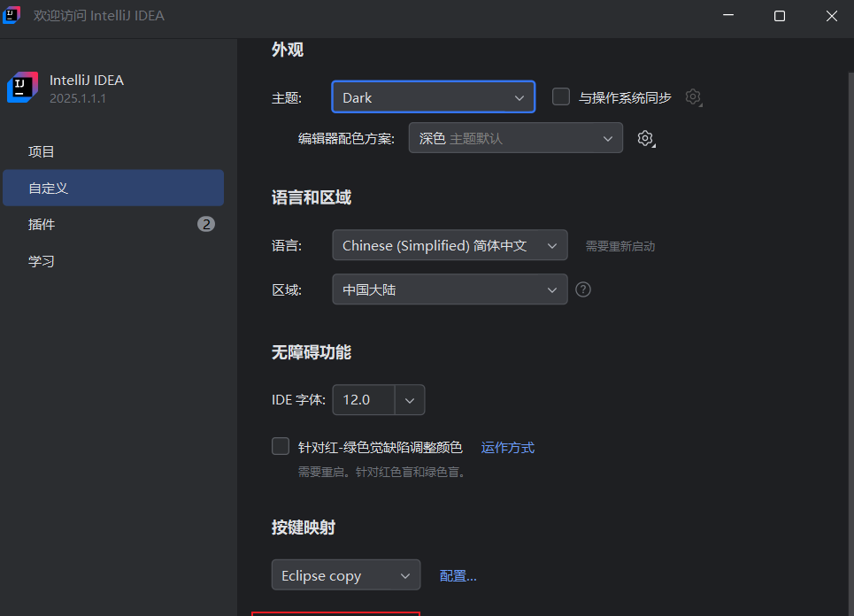854x616 pixels.
Task: Click the 外观 section heading
Action: click(288, 50)
